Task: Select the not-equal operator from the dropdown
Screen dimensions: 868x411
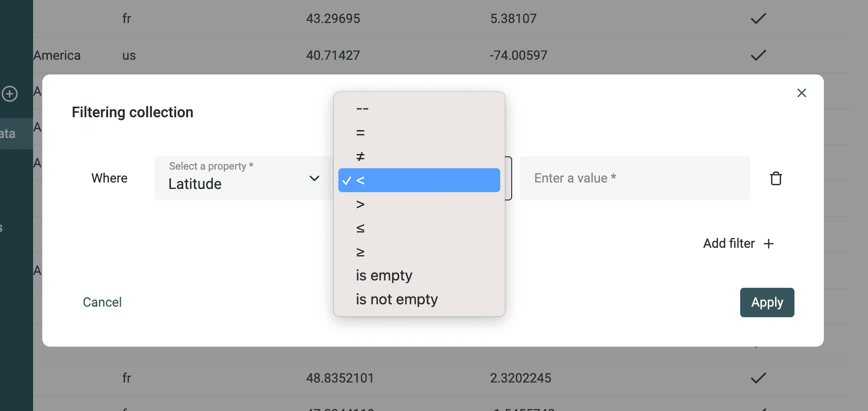Action: pyautogui.click(x=362, y=156)
